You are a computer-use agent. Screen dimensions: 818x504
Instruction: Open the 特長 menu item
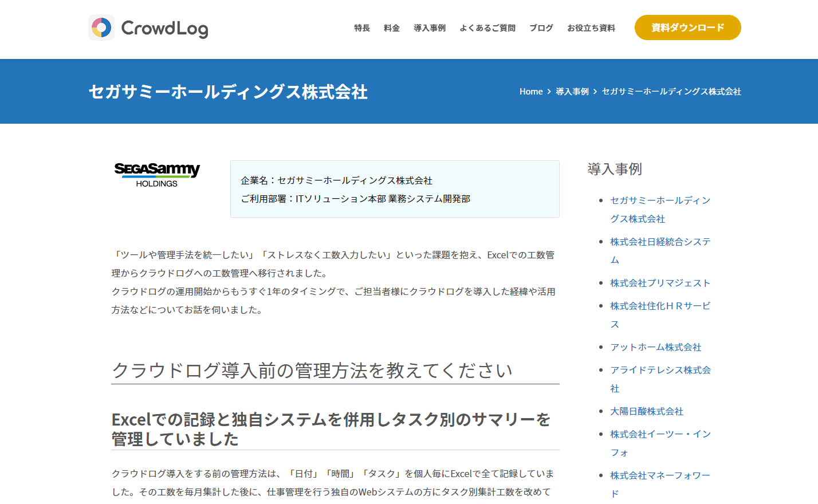pos(361,28)
